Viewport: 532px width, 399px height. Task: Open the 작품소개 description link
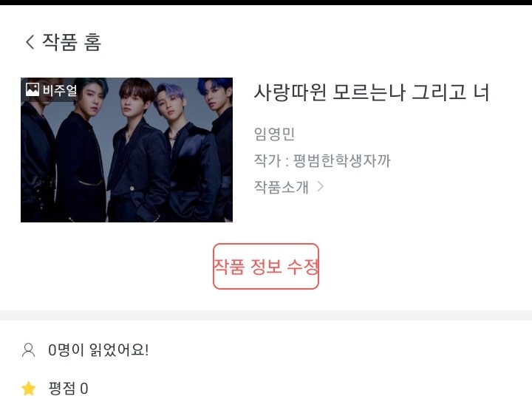pos(282,187)
